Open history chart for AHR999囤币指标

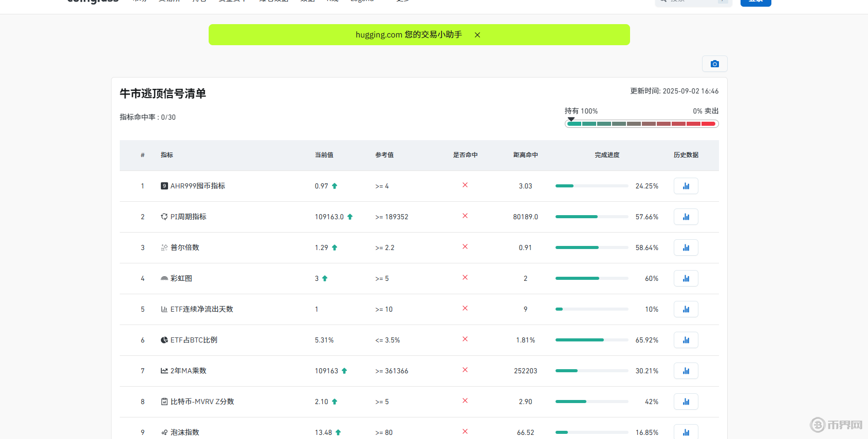pos(686,186)
